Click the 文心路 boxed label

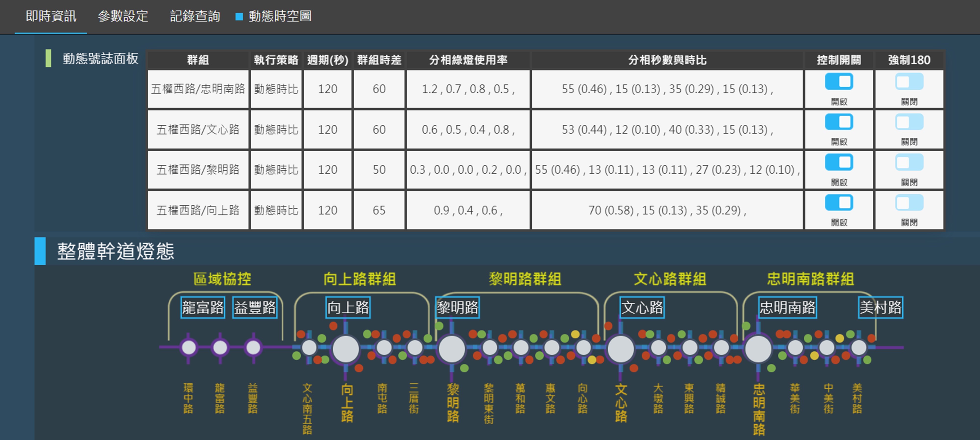[642, 307]
